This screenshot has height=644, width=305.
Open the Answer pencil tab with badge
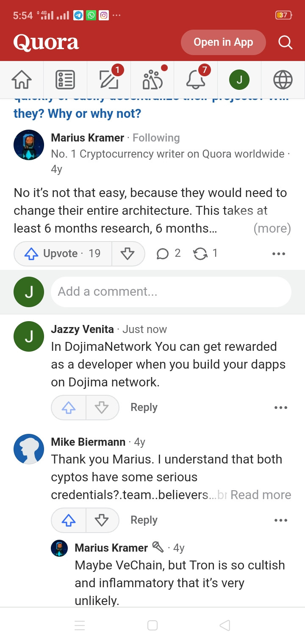109,79
